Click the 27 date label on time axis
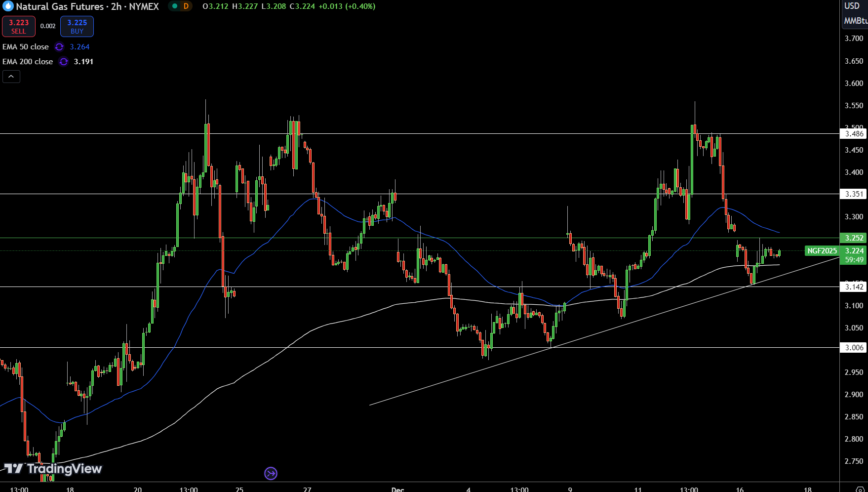Screen dimensions: 868x492 point(307,490)
